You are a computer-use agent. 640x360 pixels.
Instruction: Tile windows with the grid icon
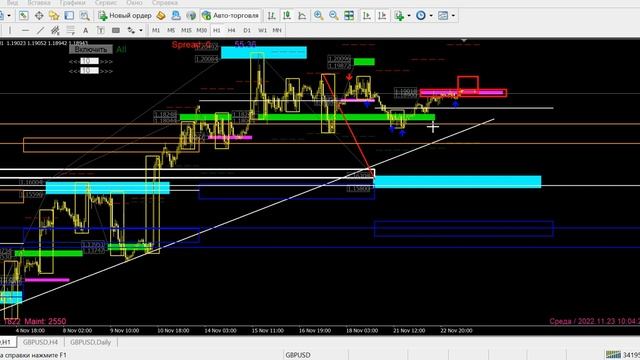349,16
